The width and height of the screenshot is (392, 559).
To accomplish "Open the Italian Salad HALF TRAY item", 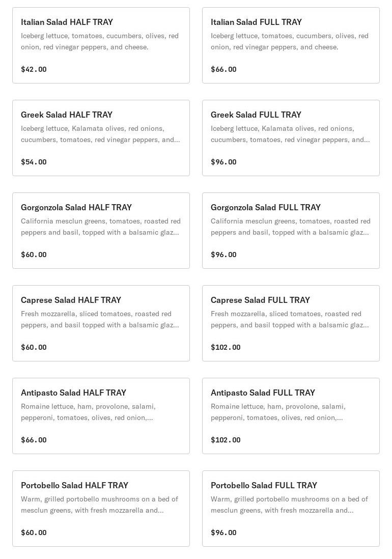I will click(x=101, y=45).
